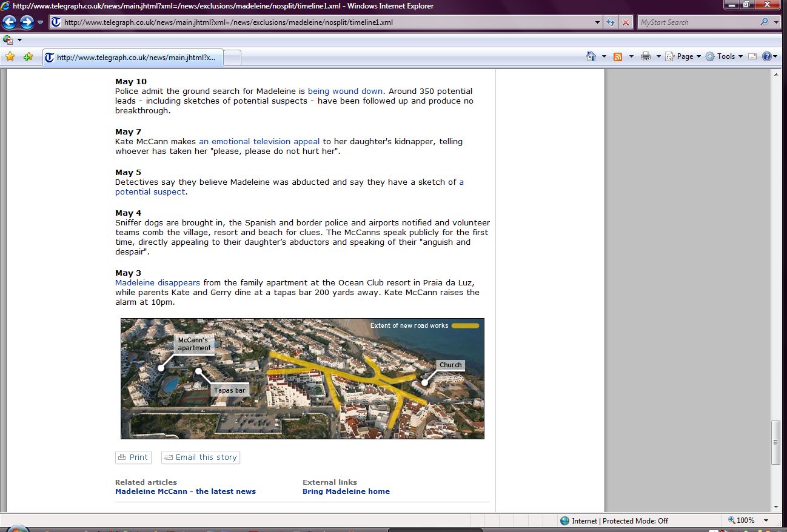Open Favorites Center via the star icon

coord(10,57)
